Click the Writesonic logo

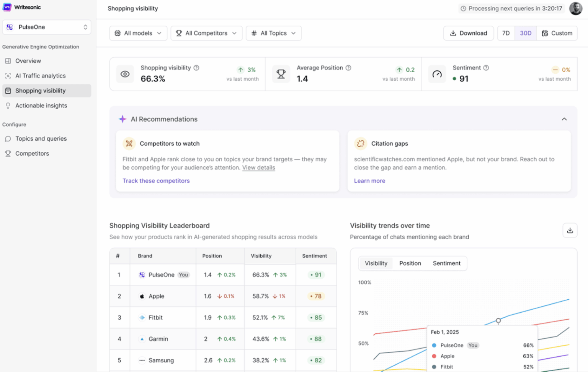pos(22,7)
